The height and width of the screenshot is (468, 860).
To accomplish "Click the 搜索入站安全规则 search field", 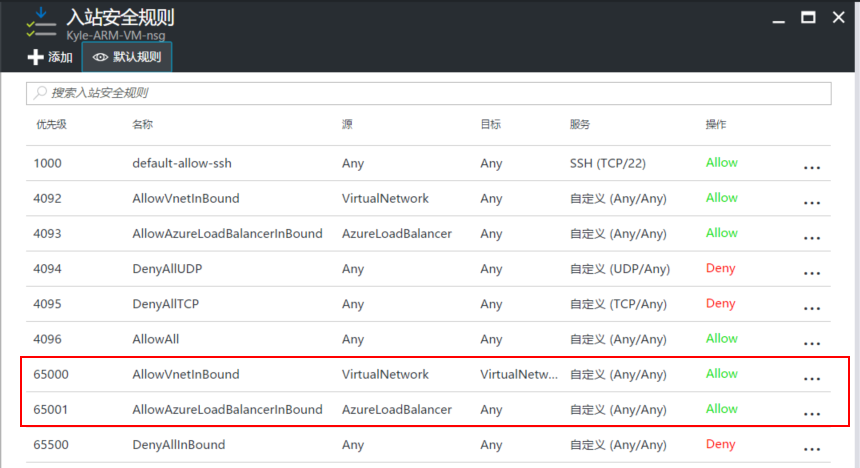I will pyautogui.click(x=429, y=93).
